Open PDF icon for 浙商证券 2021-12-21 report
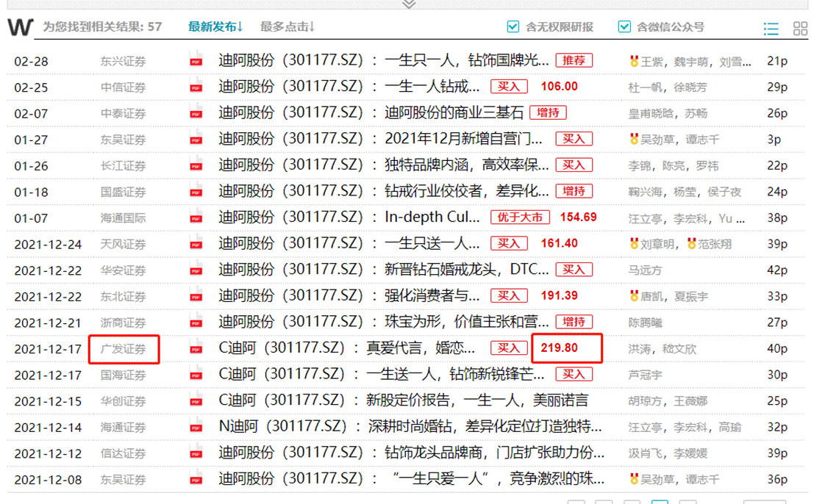Screen dimensions: 814x504 click(x=196, y=320)
